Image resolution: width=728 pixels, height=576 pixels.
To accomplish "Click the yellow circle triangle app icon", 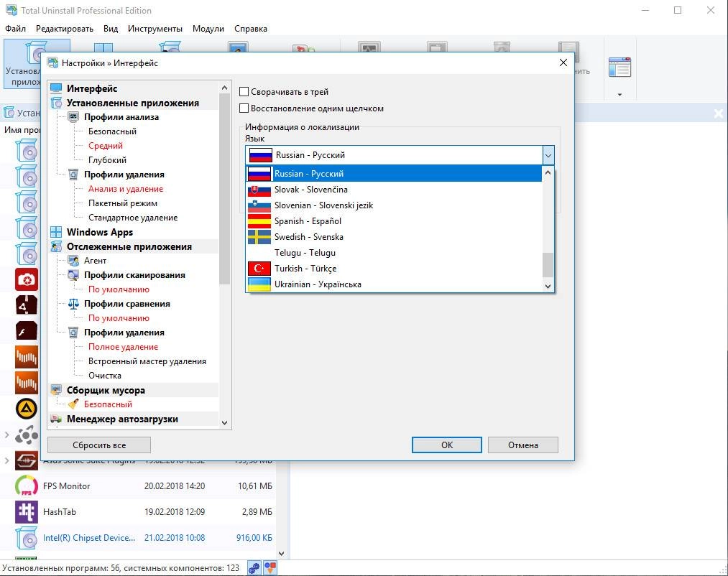I will (x=27, y=409).
